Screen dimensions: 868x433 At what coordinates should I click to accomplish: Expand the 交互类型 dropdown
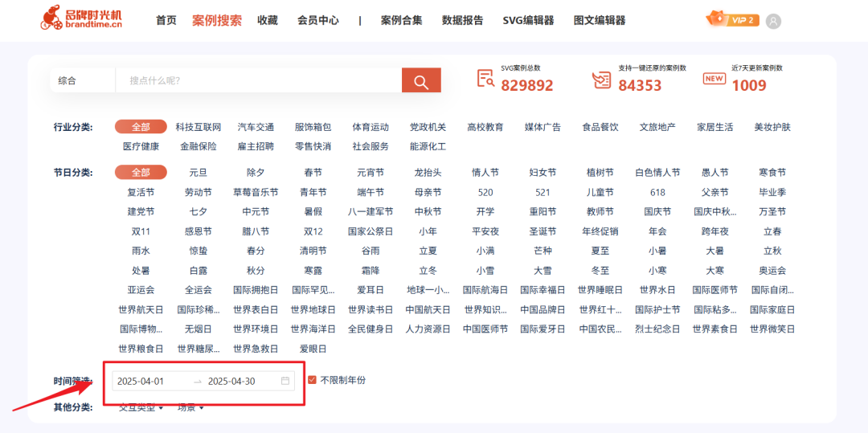[x=141, y=407]
